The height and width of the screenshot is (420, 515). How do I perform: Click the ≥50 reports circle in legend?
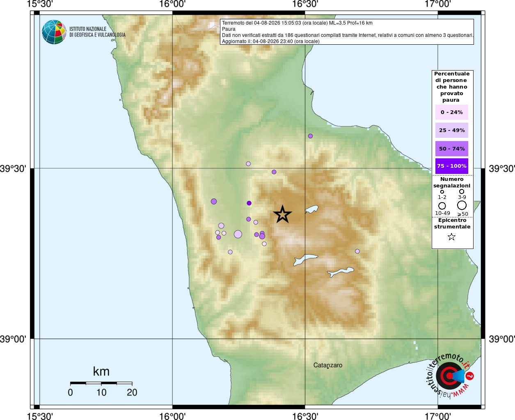coord(462,205)
